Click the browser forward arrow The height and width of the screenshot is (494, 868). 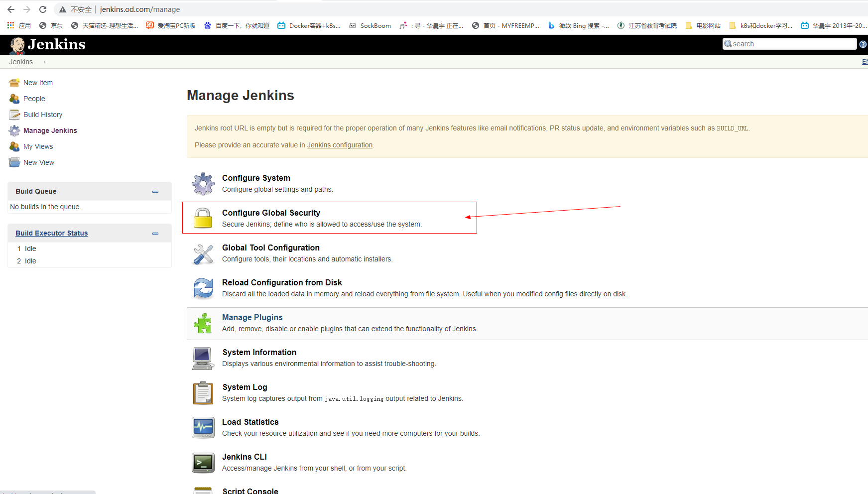pyautogui.click(x=27, y=9)
